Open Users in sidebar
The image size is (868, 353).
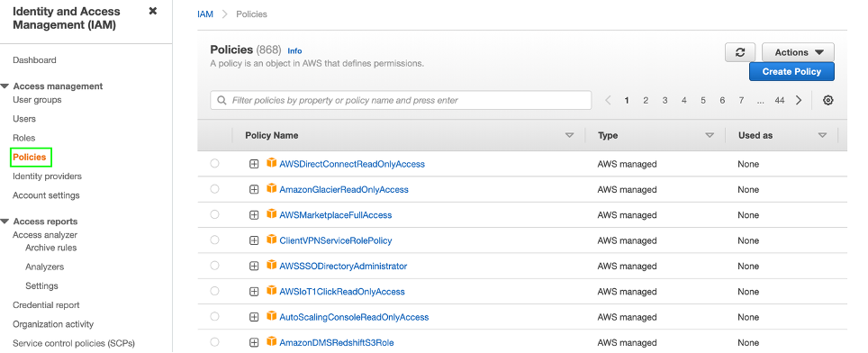click(x=24, y=118)
